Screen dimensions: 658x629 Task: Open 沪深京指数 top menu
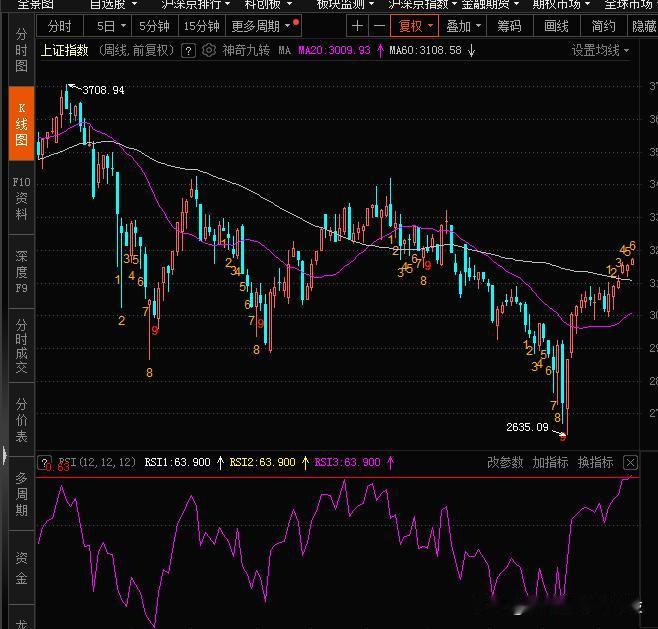[422, 4]
